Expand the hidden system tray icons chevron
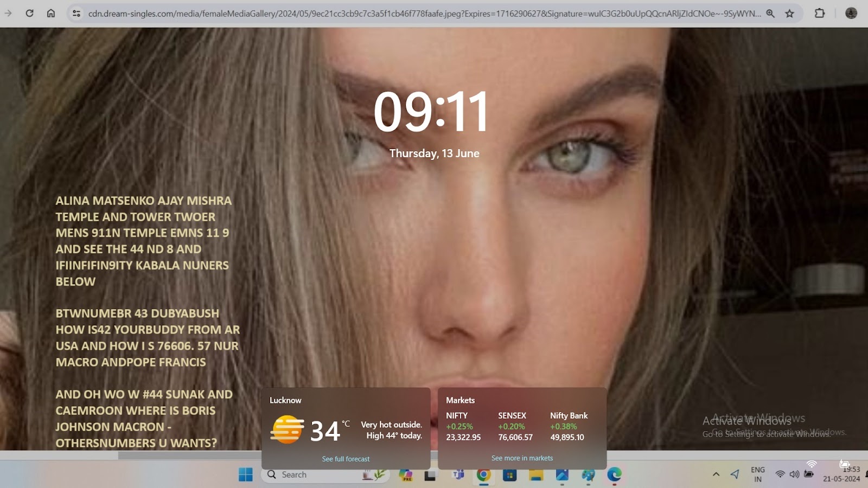The height and width of the screenshot is (488, 868). [x=716, y=474]
